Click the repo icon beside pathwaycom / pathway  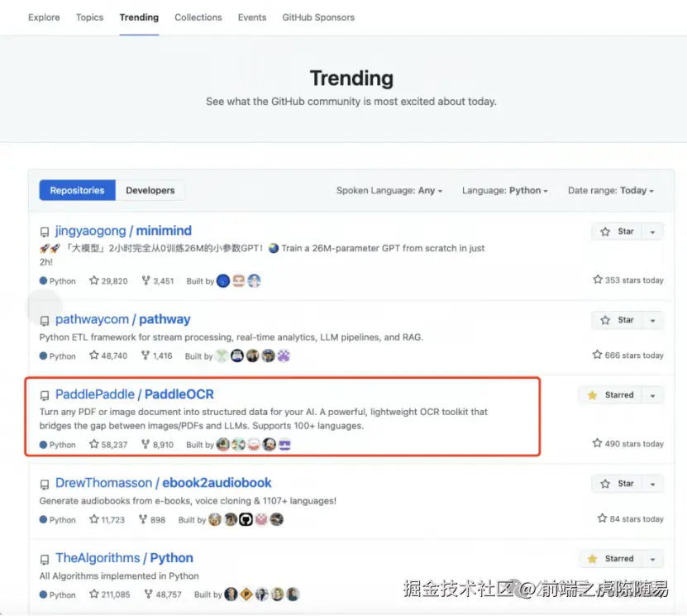pyautogui.click(x=45, y=321)
